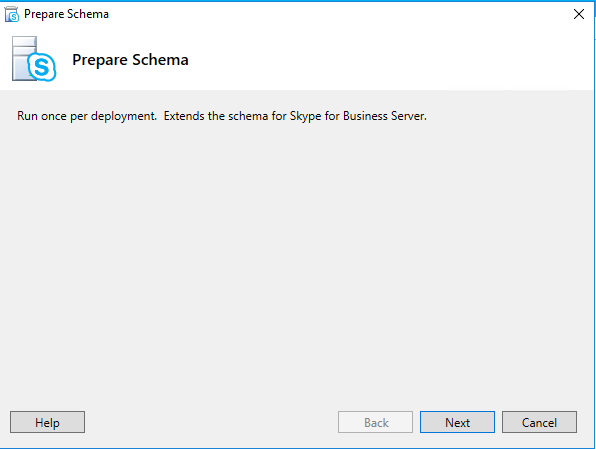This screenshot has width=596, height=449.
Task: Click the small Skype icon in title bar
Action: [x=11, y=14]
